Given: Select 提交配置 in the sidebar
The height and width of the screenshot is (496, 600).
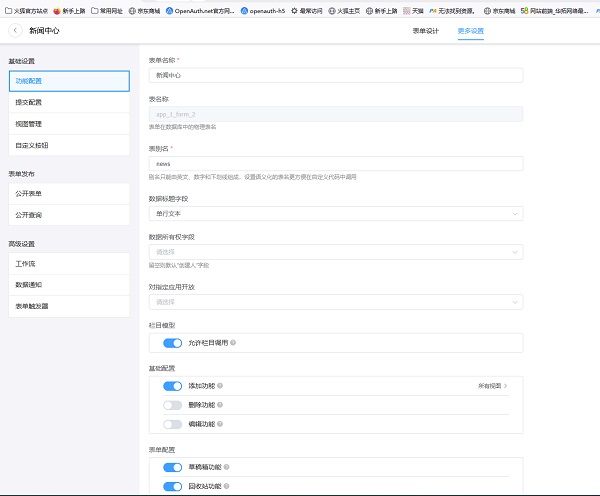Looking at the screenshot, I should (69, 102).
